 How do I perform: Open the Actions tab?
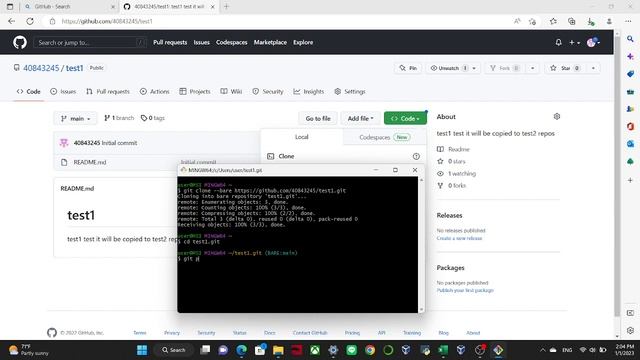click(x=154, y=91)
